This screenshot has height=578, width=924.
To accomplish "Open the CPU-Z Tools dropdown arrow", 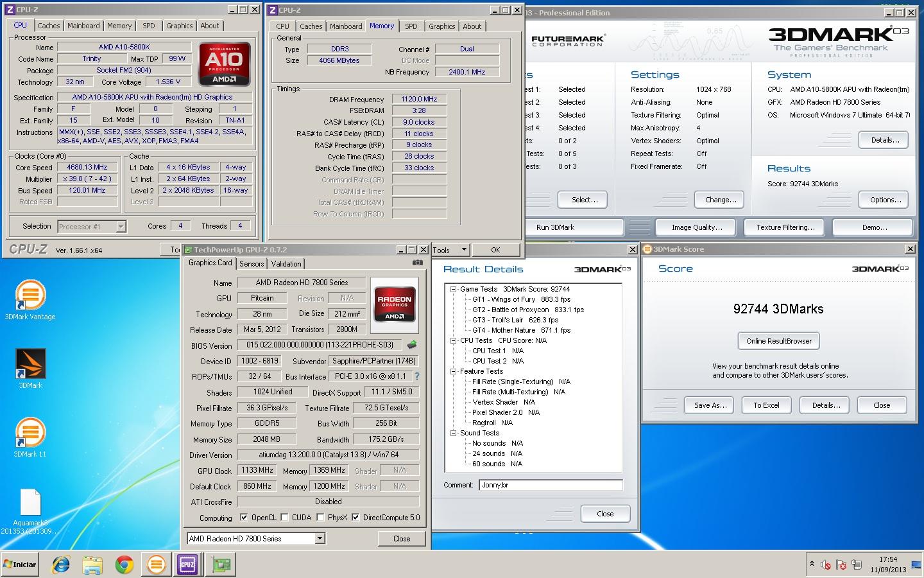I will [465, 250].
